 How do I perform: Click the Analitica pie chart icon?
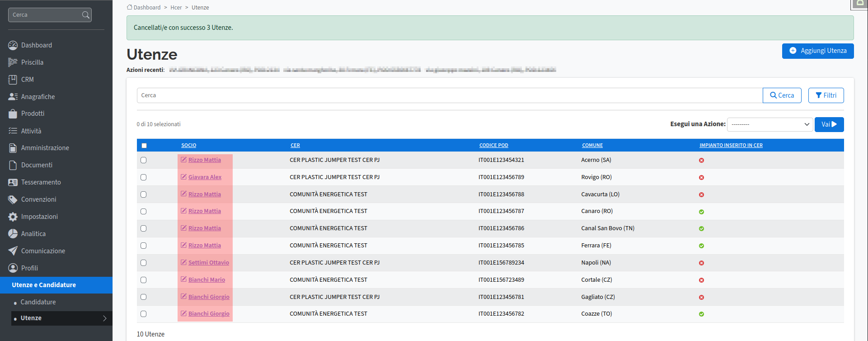[x=13, y=234]
